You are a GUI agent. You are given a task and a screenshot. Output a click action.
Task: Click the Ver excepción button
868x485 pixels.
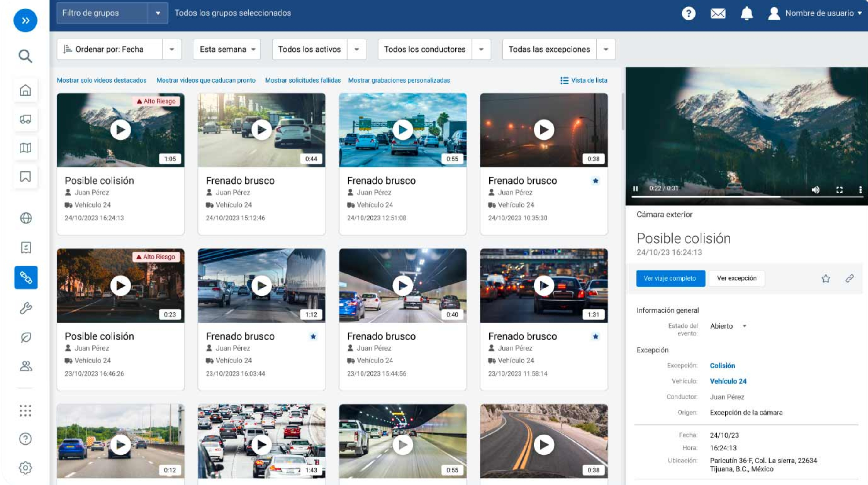tap(737, 278)
